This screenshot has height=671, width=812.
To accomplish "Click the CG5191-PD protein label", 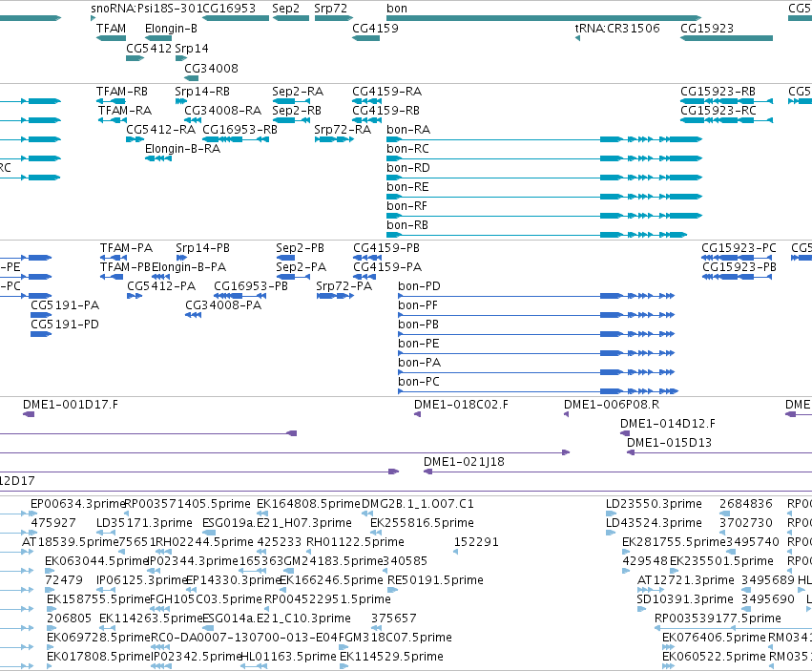I will (x=65, y=325).
